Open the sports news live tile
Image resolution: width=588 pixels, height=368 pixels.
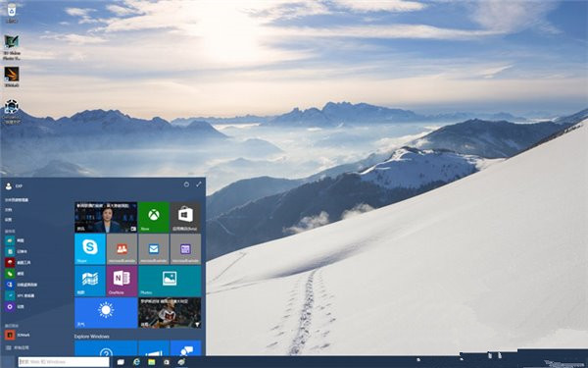tap(170, 313)
